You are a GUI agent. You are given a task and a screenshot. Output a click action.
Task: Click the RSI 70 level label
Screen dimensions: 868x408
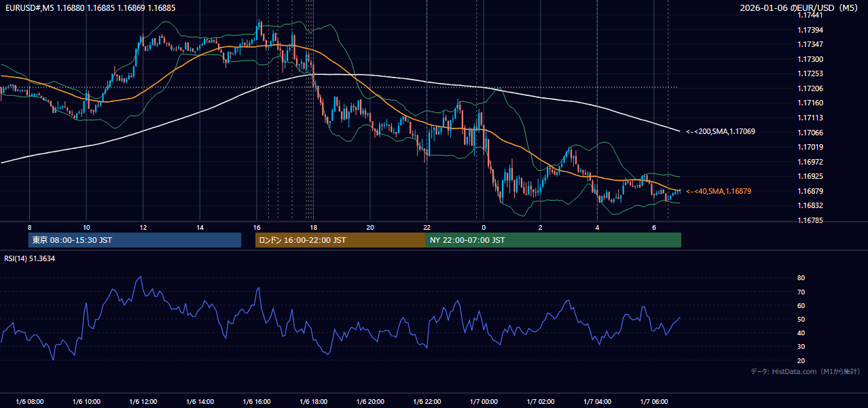pyautogui.click(x=801, y=292)
